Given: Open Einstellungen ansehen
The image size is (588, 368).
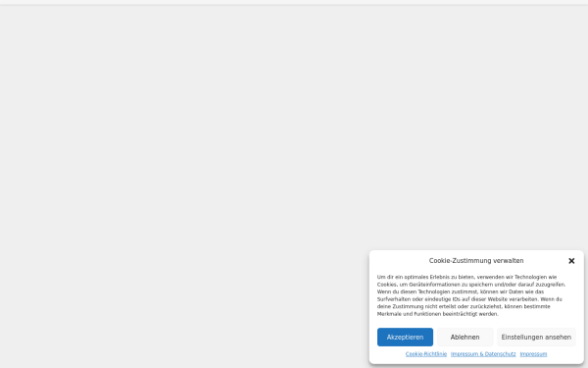Looking at the screenshot, I should click(x=536, y=338).
